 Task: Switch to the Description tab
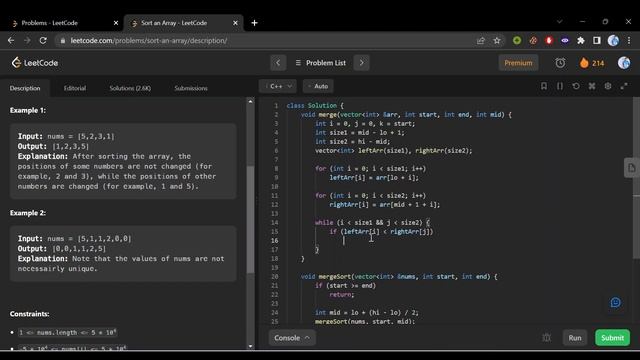coord(25,88)
